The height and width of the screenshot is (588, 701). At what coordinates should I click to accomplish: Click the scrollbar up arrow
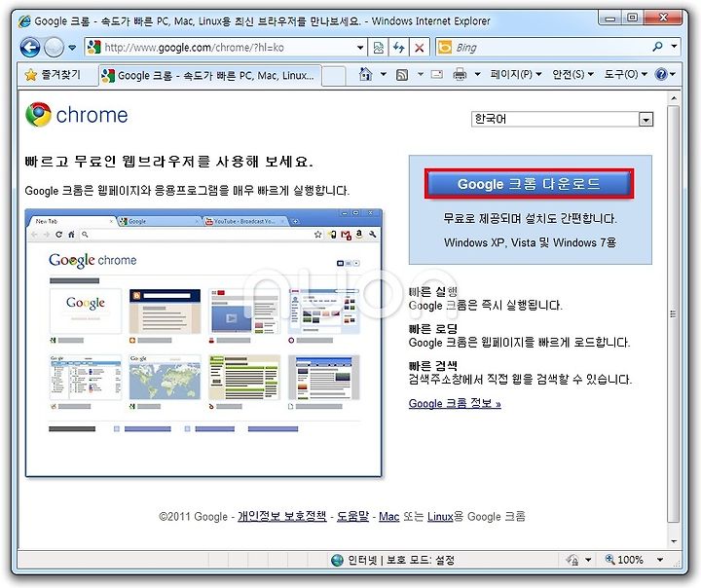point(674,98)
